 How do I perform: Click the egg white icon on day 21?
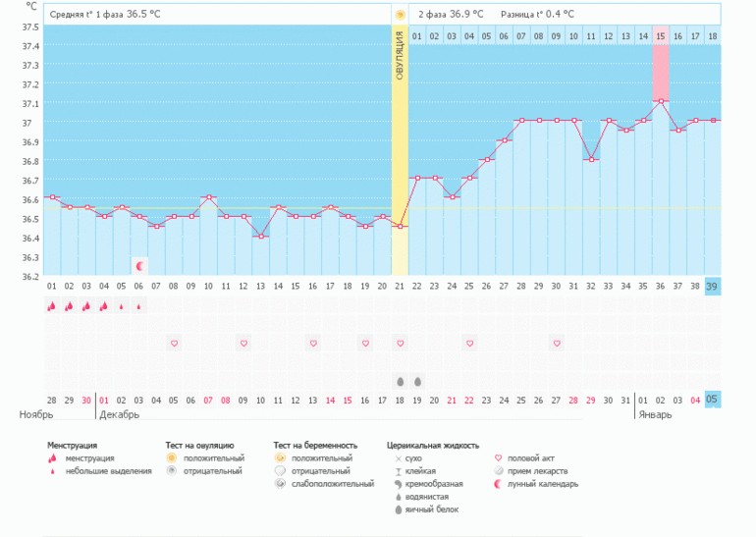400,381
